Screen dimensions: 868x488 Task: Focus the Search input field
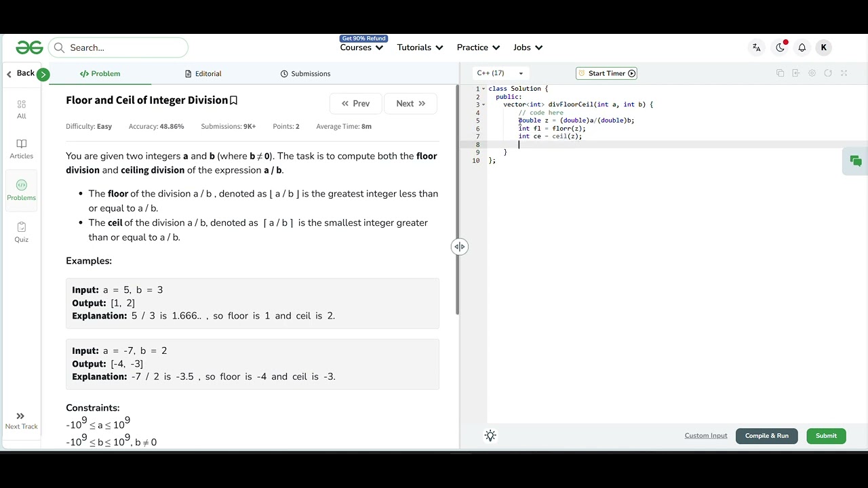click(x=118, y=47)
